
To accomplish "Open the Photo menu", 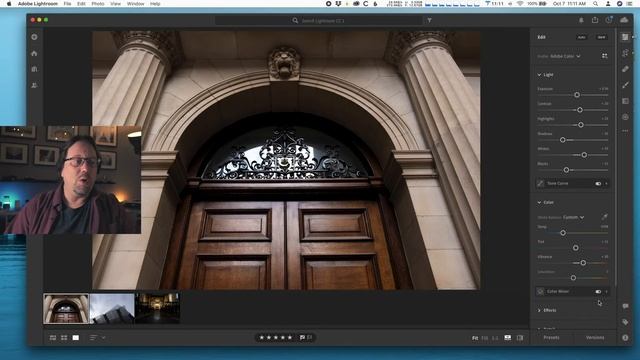I will [98, 4].
